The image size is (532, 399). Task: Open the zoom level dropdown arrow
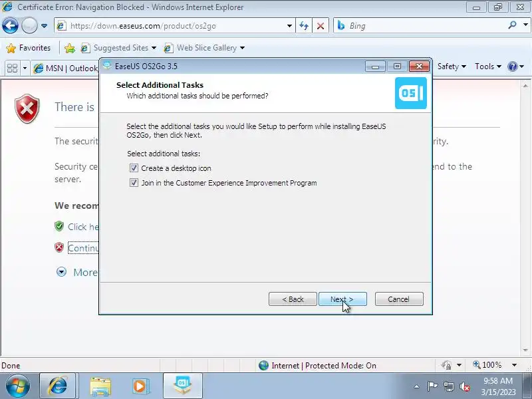coord(514,365)
